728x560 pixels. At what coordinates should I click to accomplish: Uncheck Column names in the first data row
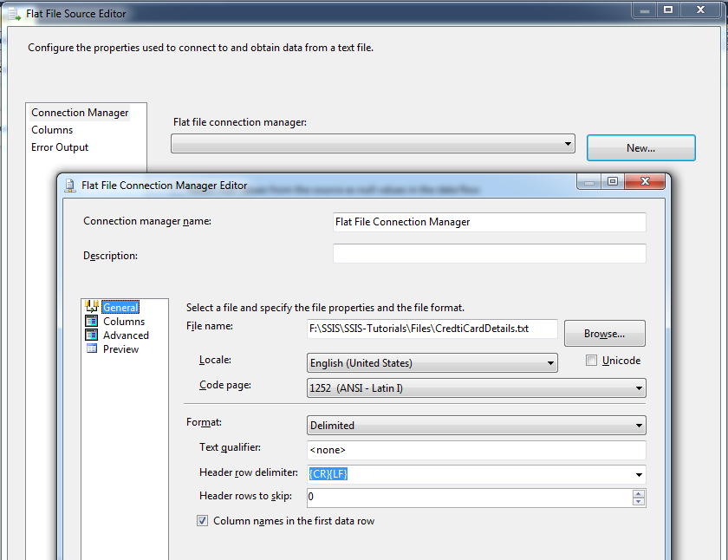point(202,520)
